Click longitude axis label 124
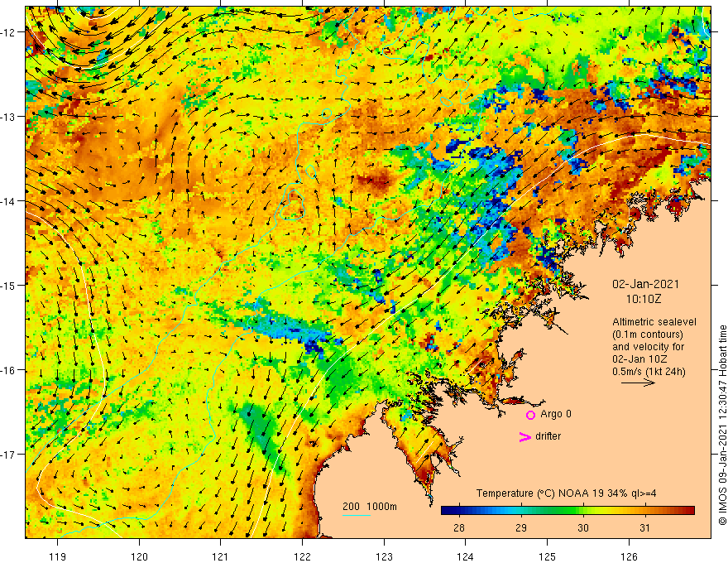The height and width of the screenshot is (563, 728). [x=466, y=556]
